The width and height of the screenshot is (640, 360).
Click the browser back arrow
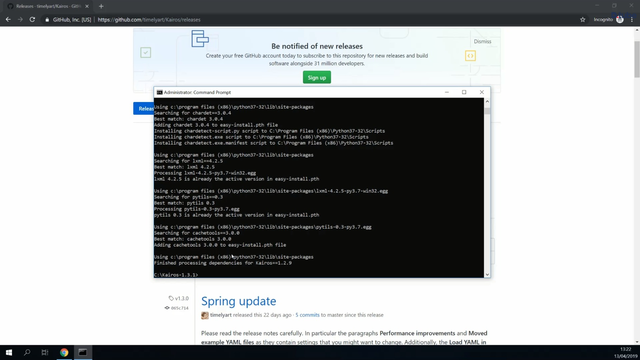(x=8, y=20)
